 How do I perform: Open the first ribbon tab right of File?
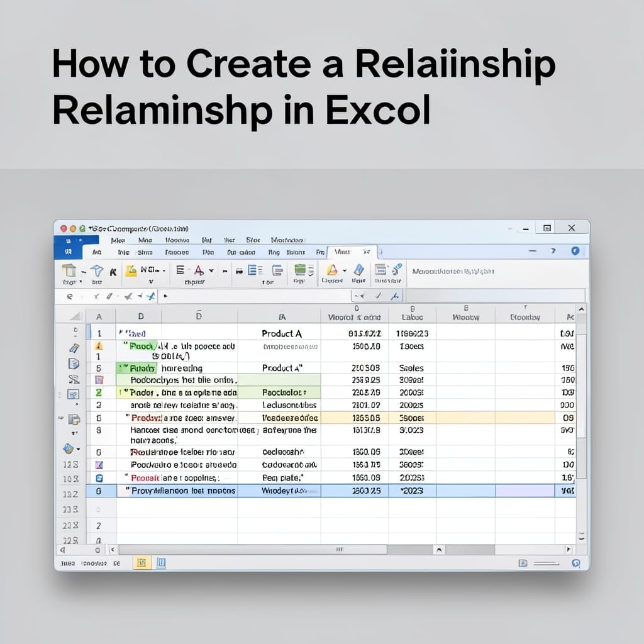pyautogui.click(x=97, y=252)
